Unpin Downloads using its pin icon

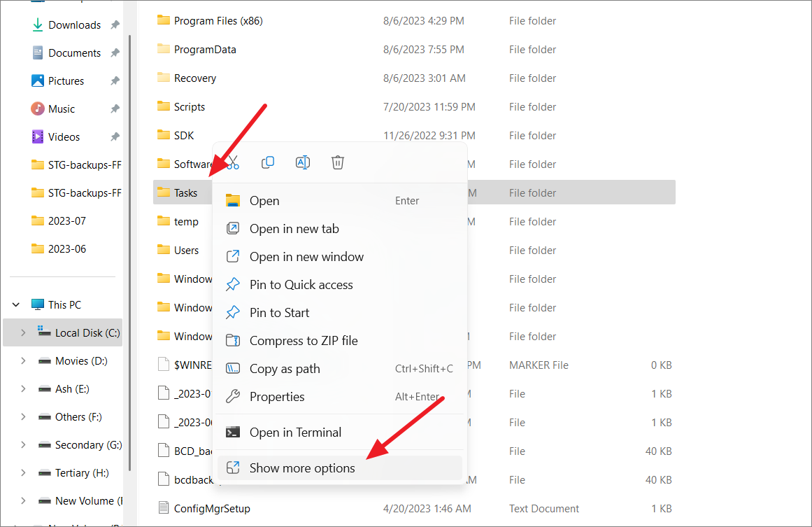click(116, 24)
